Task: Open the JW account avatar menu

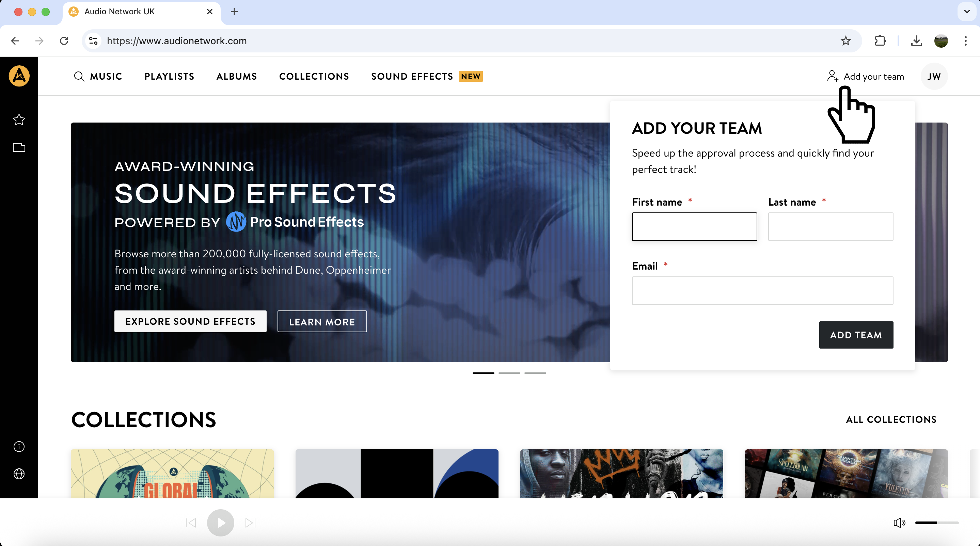Action: tap(934, 77)
